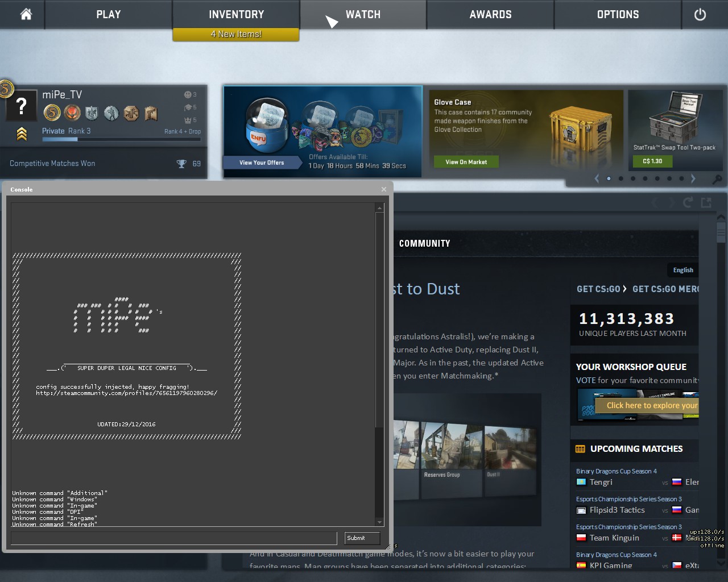Open the AWARDS menu
The image size is (728, 582).
tap(490, 14)
